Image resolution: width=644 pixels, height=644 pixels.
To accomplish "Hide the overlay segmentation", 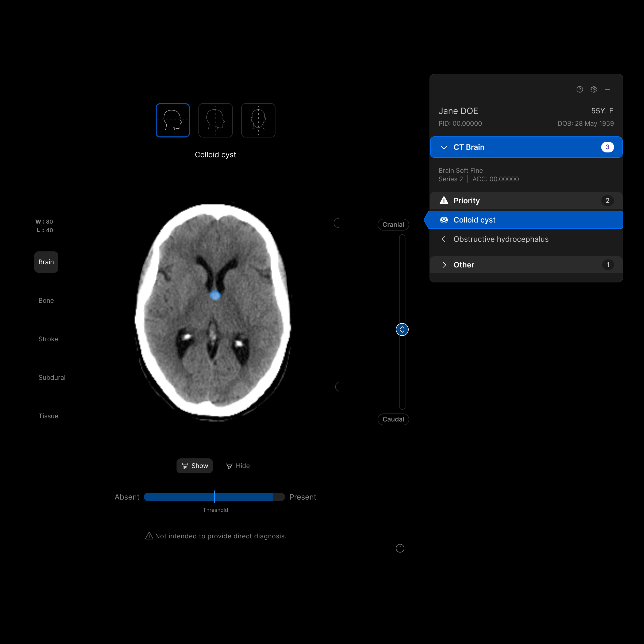I will (238, 466).
